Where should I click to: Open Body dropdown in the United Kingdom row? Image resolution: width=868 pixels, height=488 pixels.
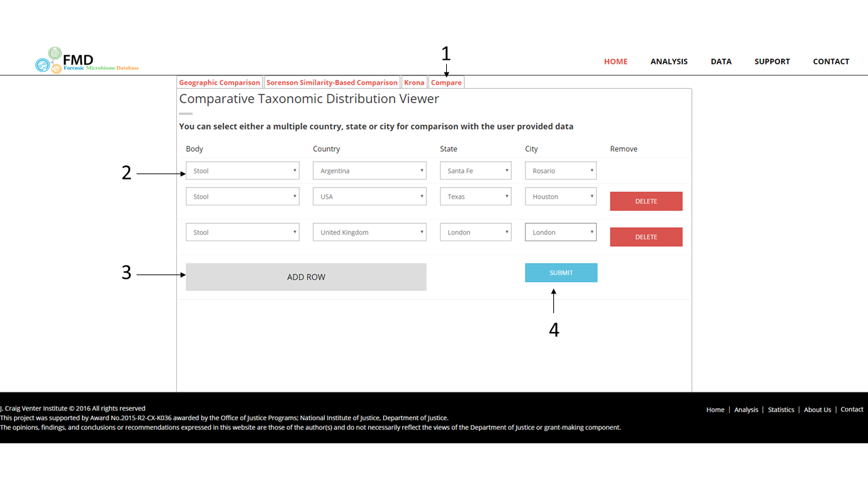[x=242, y=232]
